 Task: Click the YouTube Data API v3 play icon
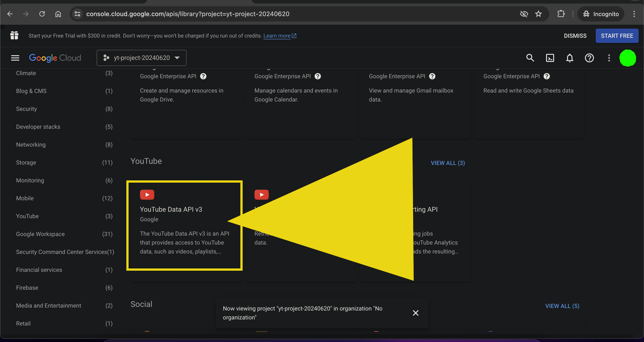[x=147, y=195]
